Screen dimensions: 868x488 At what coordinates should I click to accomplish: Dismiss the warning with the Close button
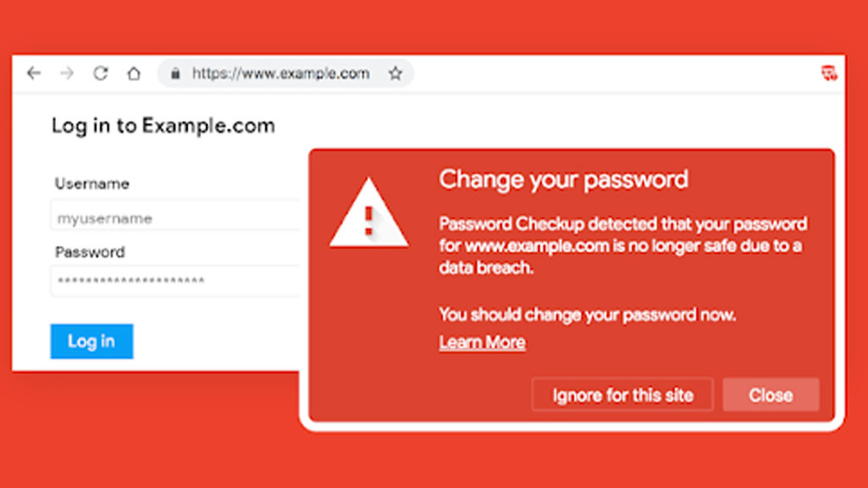[x=771, y=395]
